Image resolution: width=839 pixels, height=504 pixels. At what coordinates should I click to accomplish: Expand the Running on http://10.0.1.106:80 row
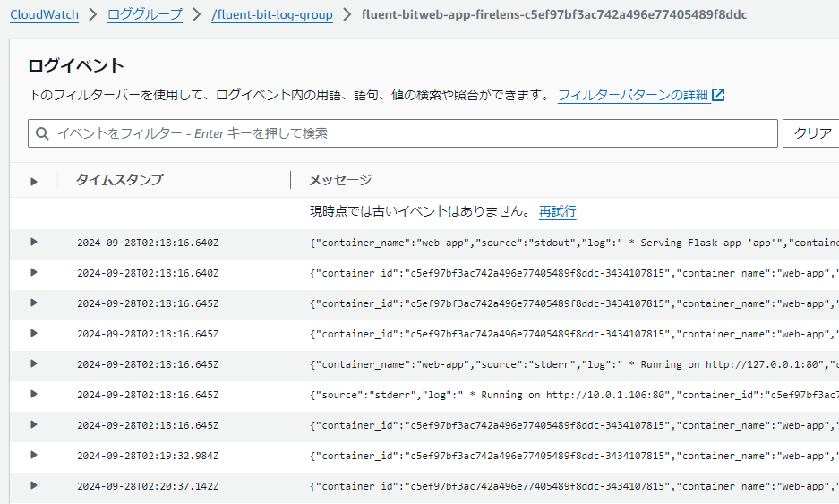pyautogui.click(x=34, y=394)
